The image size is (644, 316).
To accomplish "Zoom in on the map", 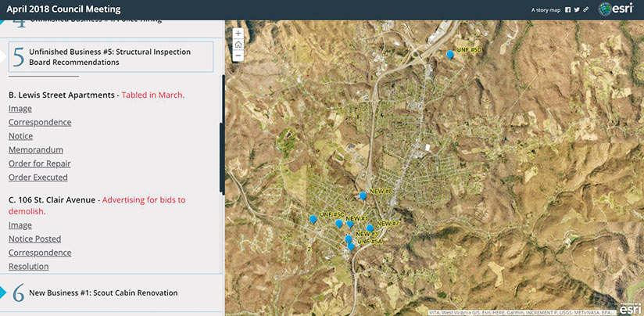I will pos(238,34).
